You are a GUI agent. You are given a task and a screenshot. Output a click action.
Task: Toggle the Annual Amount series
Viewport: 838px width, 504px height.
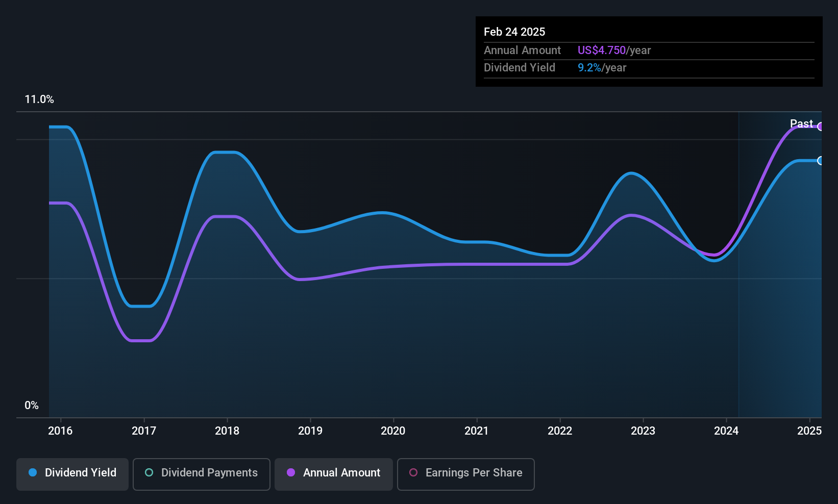[334, 474]
